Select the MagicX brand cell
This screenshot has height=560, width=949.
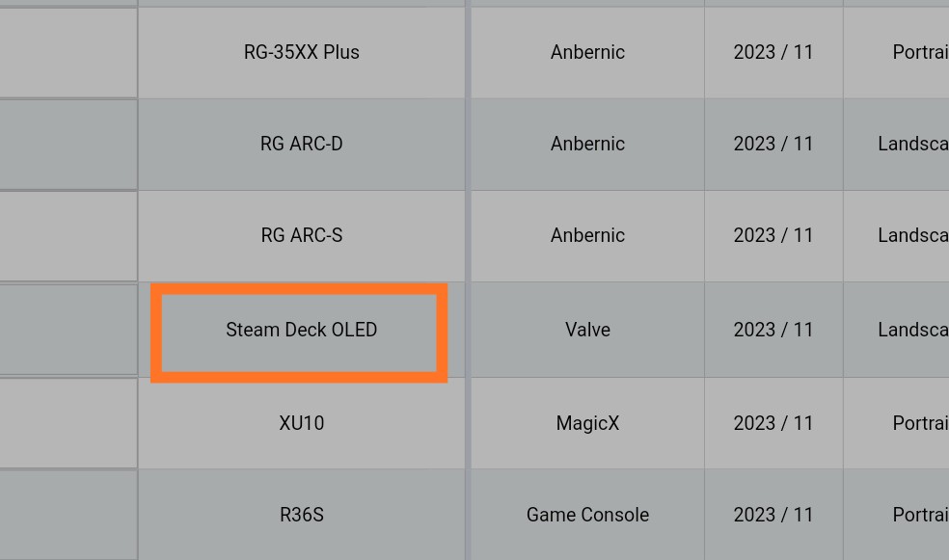coord(587,423)
